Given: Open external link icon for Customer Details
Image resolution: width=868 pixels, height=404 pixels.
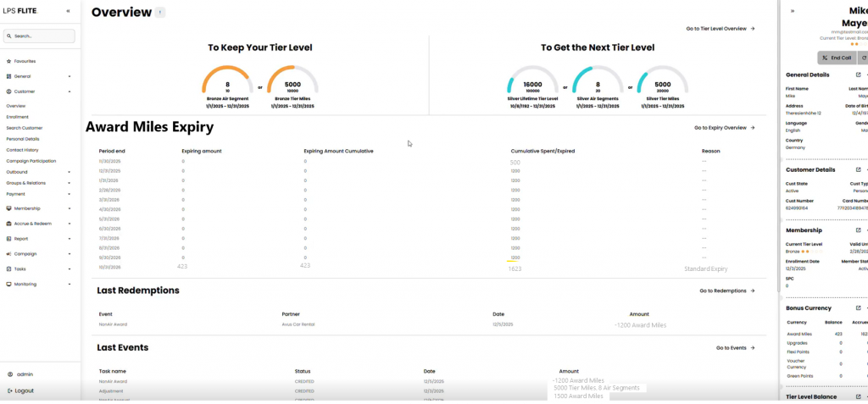Looking at the screenshot, I should point(858,169).
